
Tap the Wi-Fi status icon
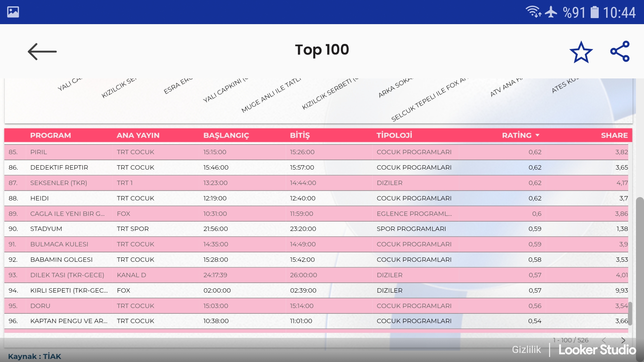[533, 12]
